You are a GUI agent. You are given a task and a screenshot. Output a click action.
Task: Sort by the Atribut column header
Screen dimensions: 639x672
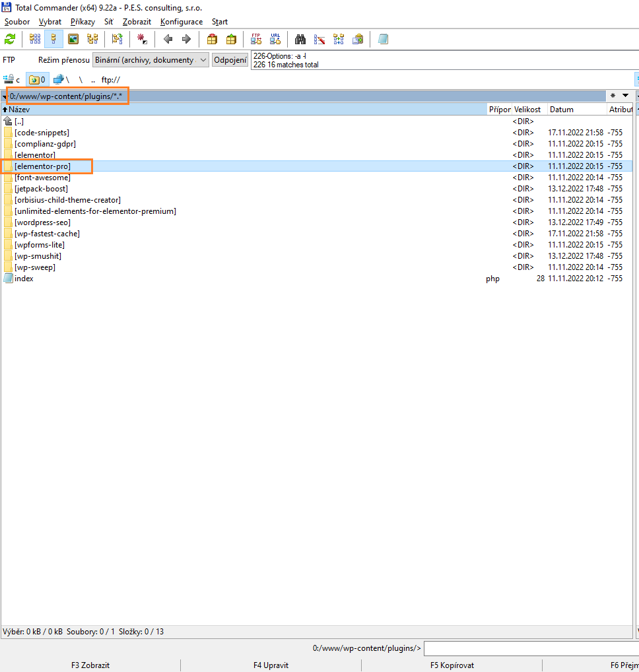(620, 110)
